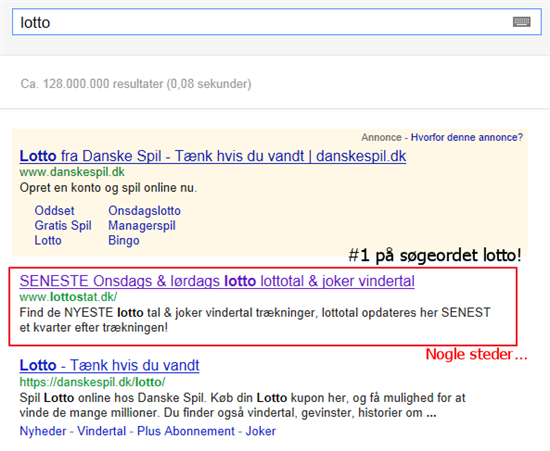Screen dimensions: 550x451
Task: Open the Joker sublink
Action: [x=261, y=431]
